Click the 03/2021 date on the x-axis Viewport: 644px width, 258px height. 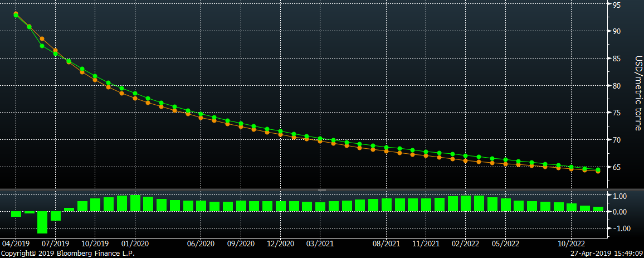(x=320, y=244)
